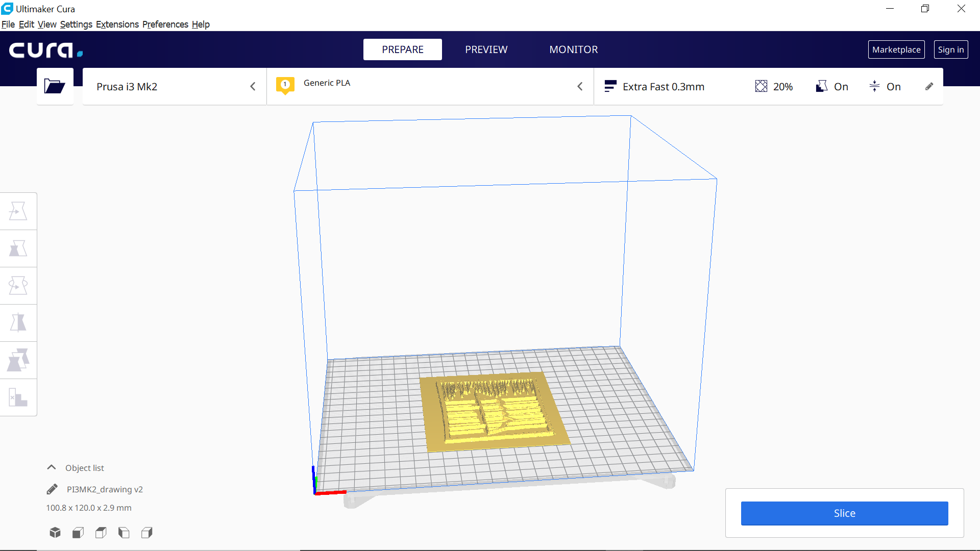Switch to right side camera view
Screen dimensions: 980x551
tap(147, 533)
